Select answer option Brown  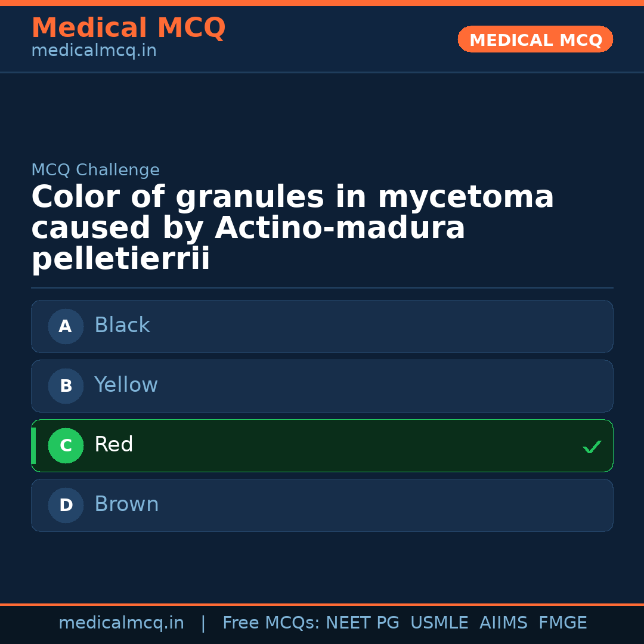322,505
